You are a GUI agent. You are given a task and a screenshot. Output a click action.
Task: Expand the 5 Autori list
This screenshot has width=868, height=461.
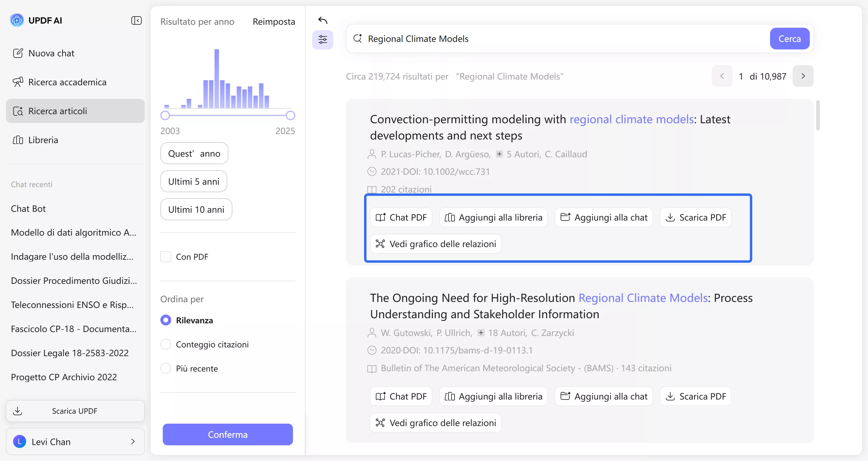pos(499,154)
